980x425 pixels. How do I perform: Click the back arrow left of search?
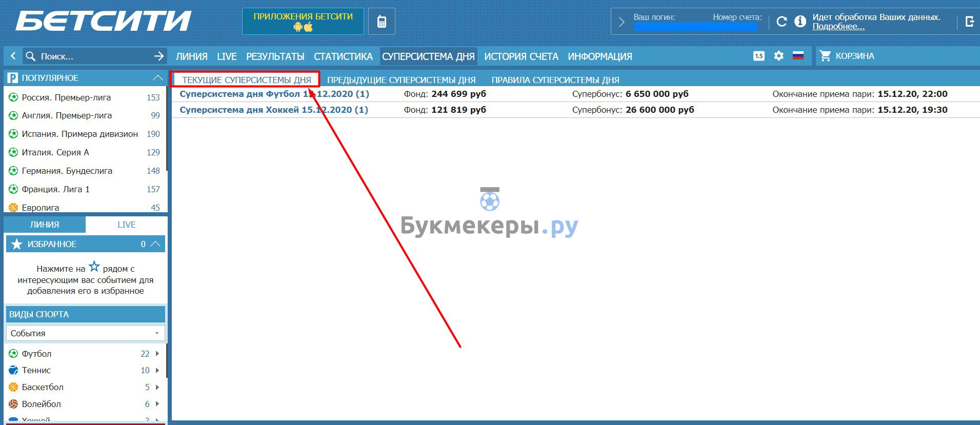click(13, 56)
